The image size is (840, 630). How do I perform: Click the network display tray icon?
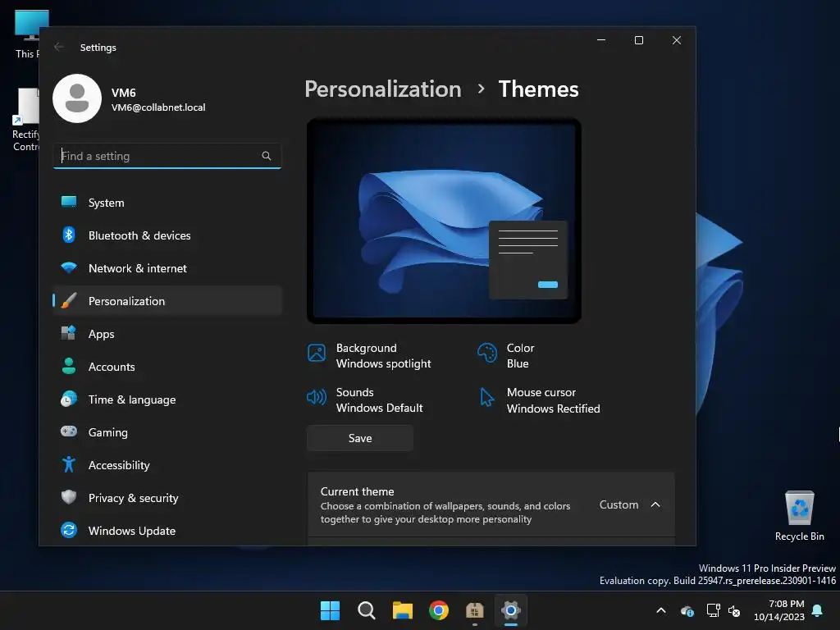(x=713, y=610)
